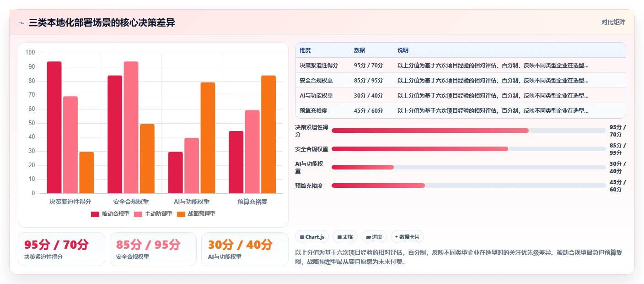Viewport: 644px width, 284px height.
Task: Click the 主动防御型 bar for 预算充裕度
Action: (x=252, y=152)
